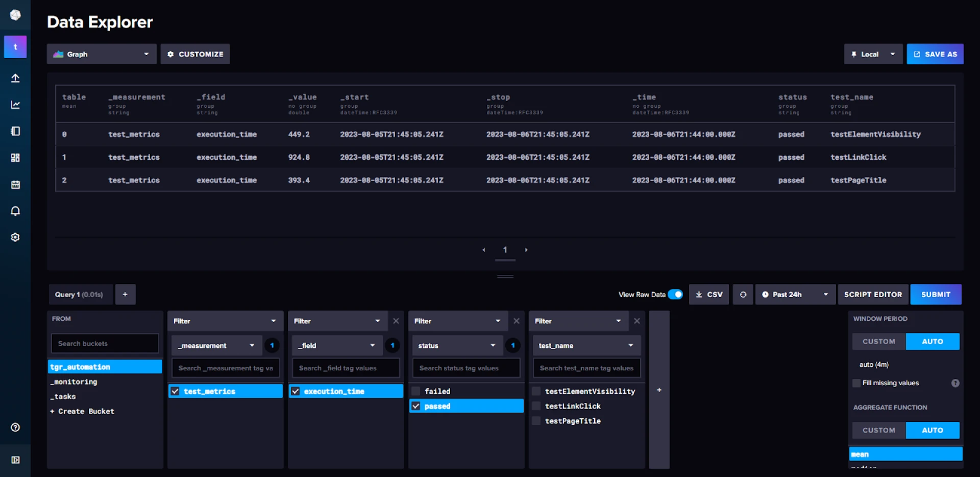Viewport: 980px width, 477px height.
Task: Open Filter mode dropdown above _measurement
Action: click(226, 321)
